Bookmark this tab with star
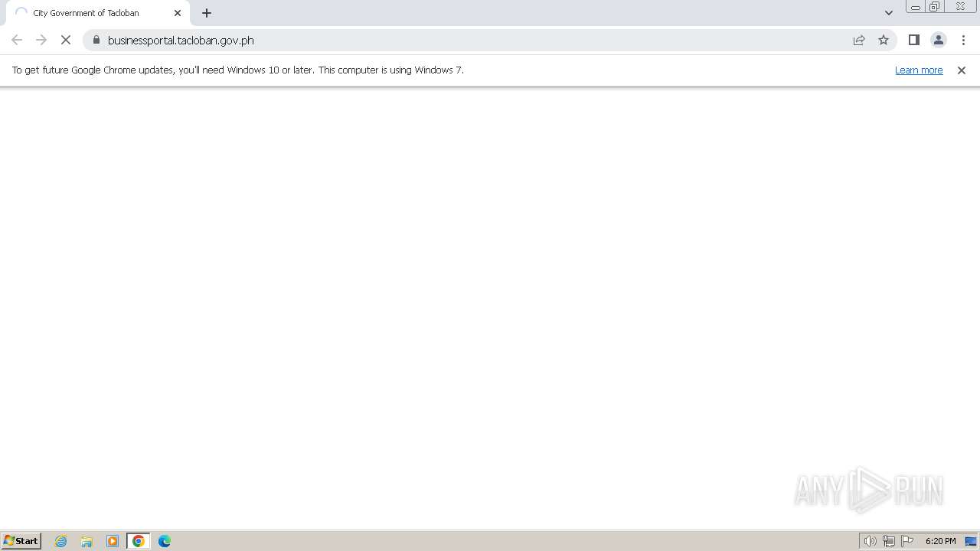Screen dimensions: 980x551 point(884,40)
